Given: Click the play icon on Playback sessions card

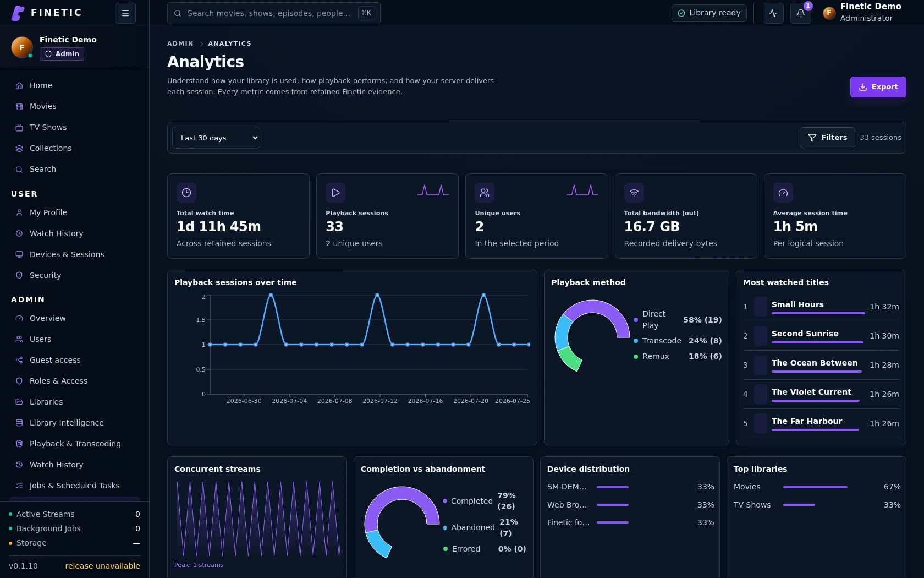Looking at the screenshot, I should (x=335, y=193).
